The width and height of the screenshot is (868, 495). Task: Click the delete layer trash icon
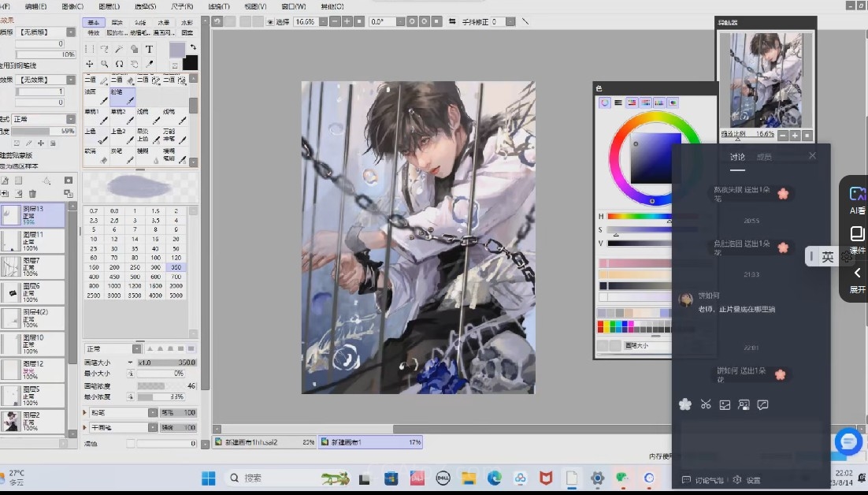point(32,193)
